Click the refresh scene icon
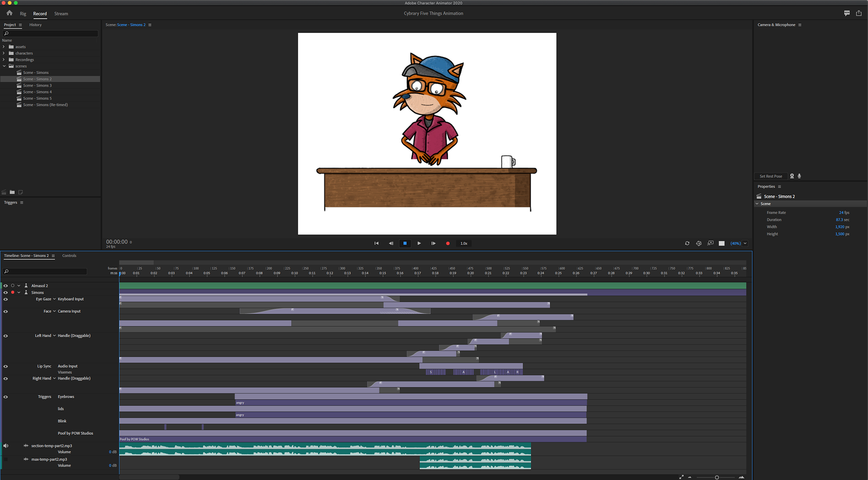Viewport: 868px width, 480px height. pyautogui.click(x=687, y=243)
